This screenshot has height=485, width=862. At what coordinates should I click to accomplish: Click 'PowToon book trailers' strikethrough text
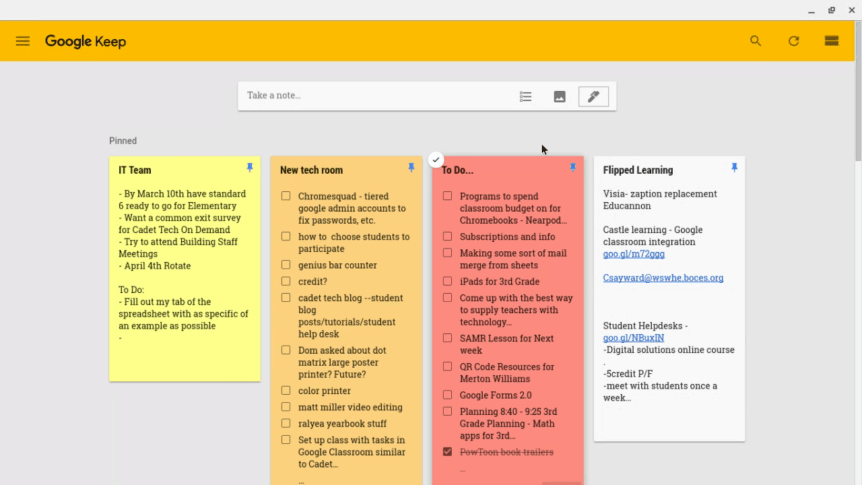coord(506,452)
